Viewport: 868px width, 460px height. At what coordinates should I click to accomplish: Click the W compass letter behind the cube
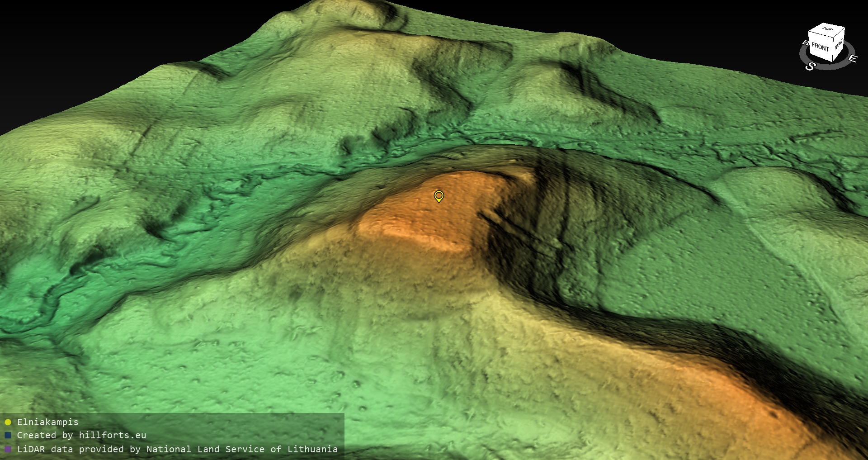coord(805,43)
